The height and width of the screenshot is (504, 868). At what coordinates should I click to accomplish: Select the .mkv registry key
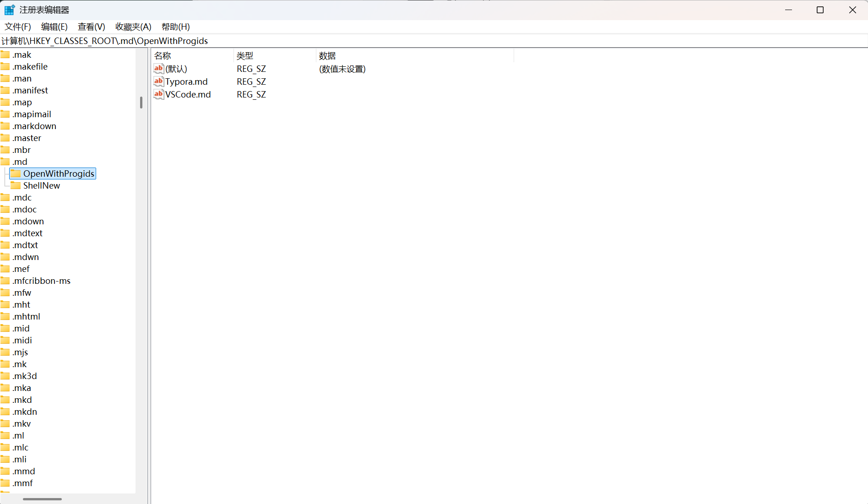[x=22, y=423]
